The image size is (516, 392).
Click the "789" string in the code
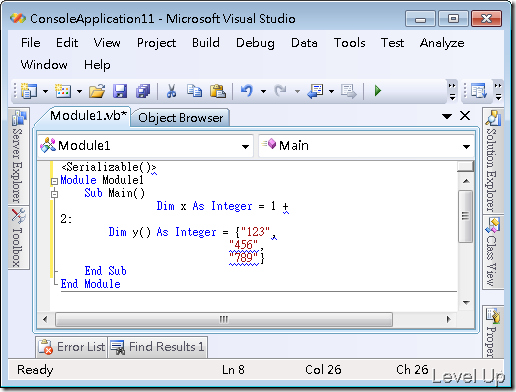pyautogui.click(x=243, y=257)
